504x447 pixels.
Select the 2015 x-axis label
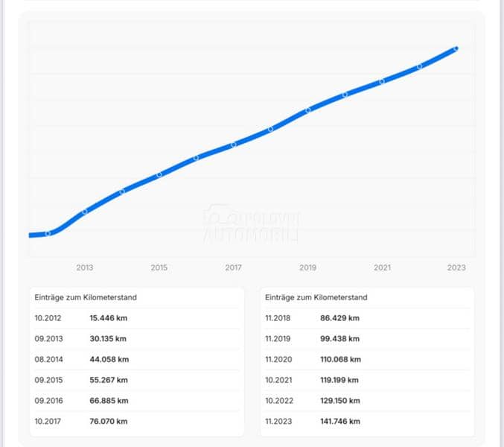tap(159, 267)
